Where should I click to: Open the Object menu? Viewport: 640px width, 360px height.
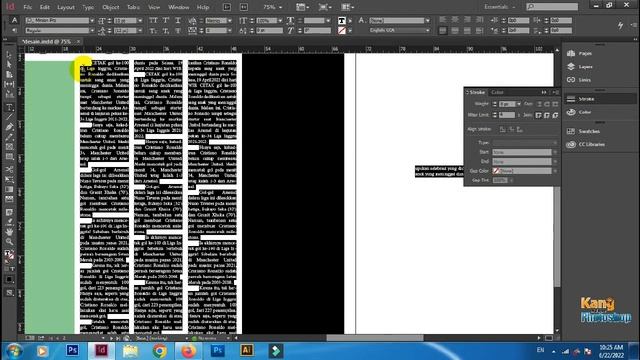(x=111, y=7)
